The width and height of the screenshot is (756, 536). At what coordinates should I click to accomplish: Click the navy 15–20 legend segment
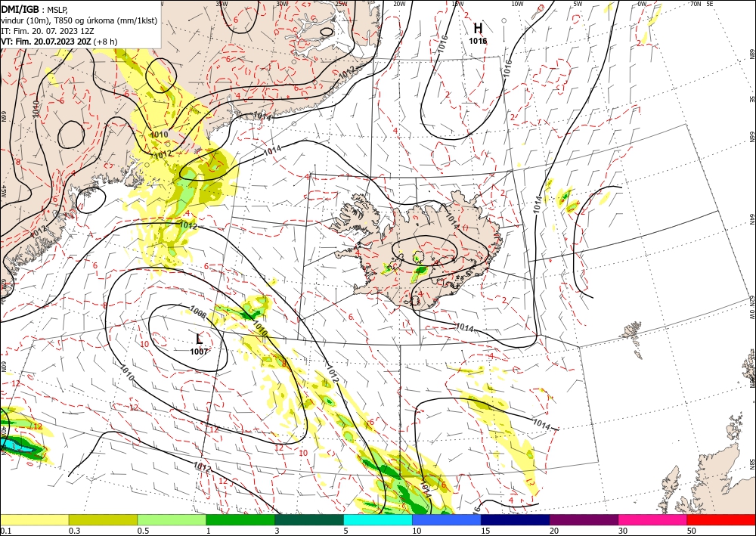tap(515, 519)
